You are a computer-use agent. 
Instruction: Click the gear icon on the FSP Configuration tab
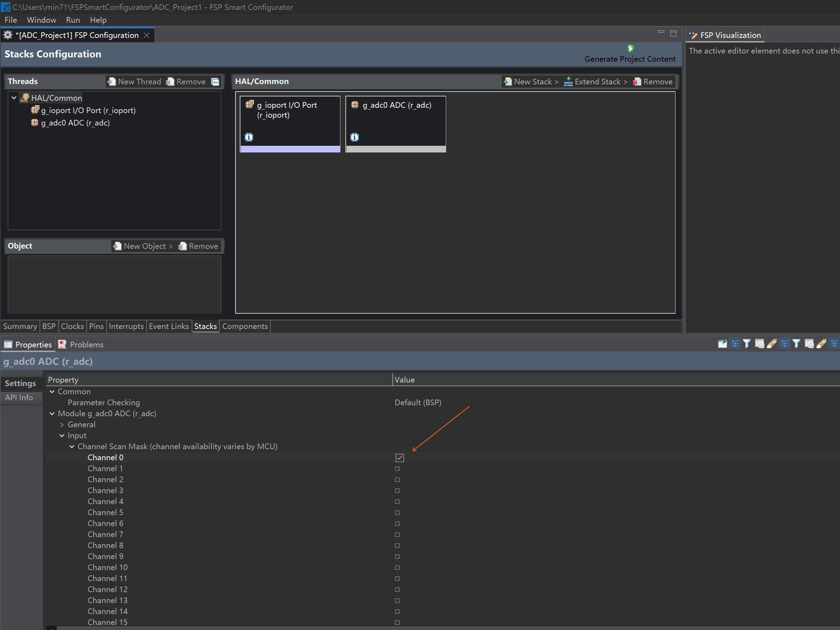coord(7,35)
